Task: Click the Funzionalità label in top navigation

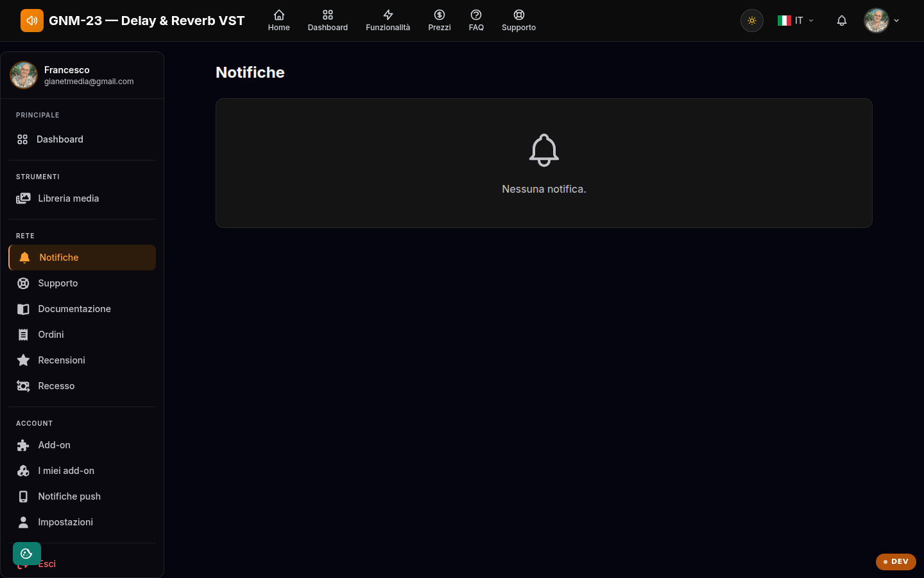Action: (x=388, y=28)
